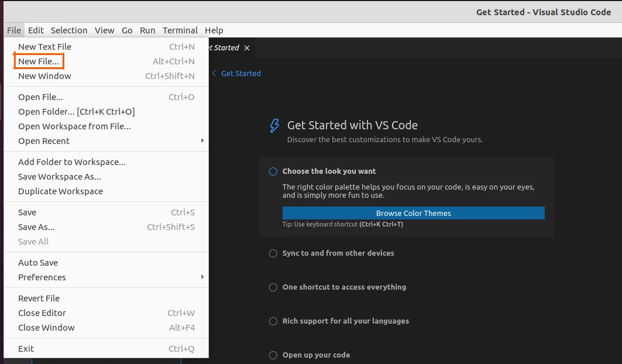The height and width of the screenshot is (364, 622).
Task: Check off 'Rich support for all your languages'
Action: point(273,321)
